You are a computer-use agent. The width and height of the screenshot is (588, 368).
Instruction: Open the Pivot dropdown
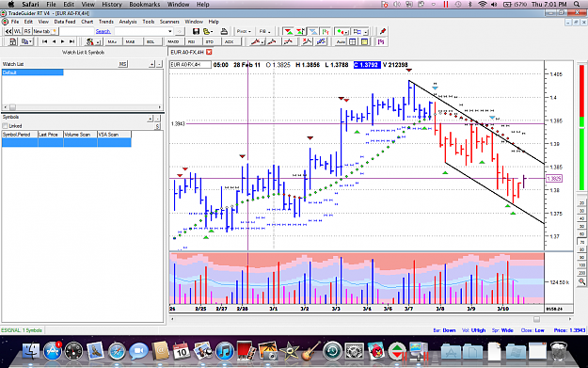pos(244,31)
